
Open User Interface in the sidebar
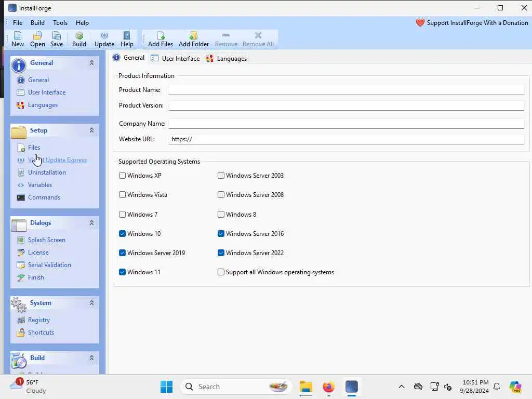(47, 92)
